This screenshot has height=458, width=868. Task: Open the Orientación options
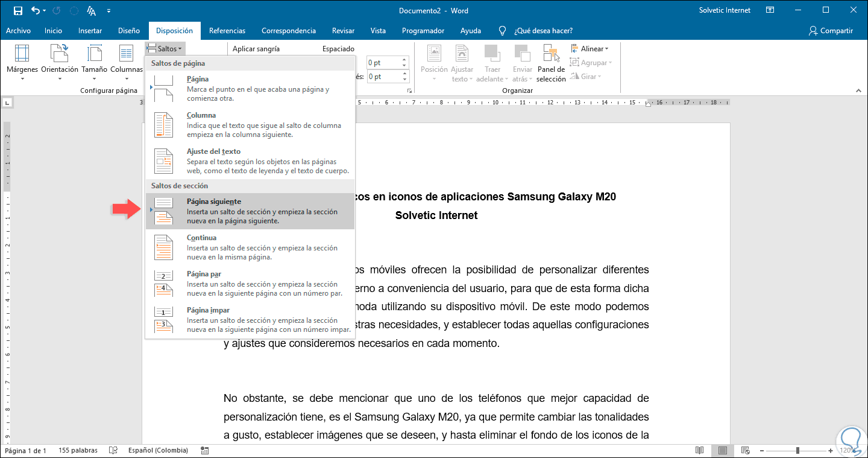click(x=60, y=63)
